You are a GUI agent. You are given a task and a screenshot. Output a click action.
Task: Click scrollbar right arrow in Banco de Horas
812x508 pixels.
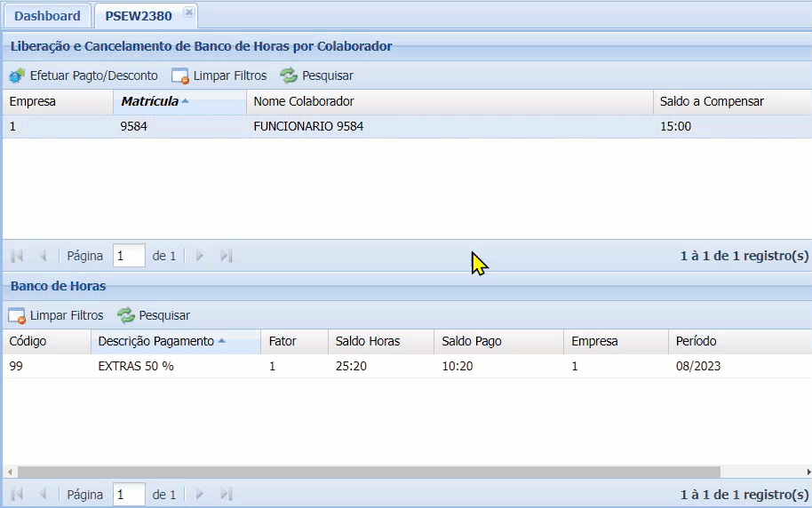(x=808, y=472)
